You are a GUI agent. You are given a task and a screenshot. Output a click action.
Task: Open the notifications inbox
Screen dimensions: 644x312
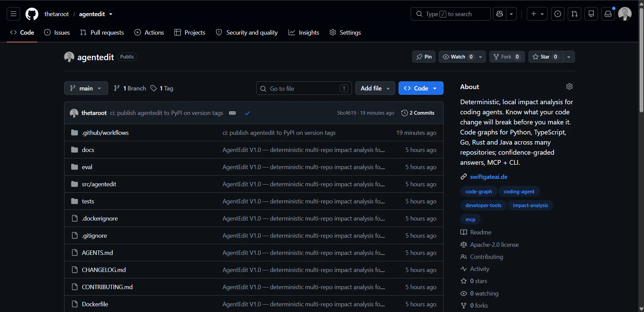point(608,14)
